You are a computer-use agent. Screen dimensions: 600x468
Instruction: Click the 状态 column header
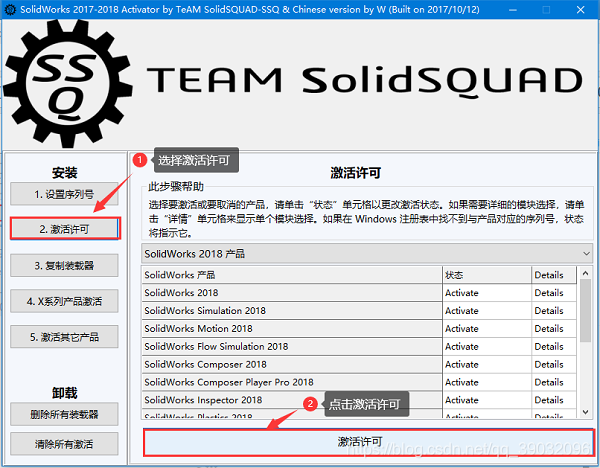tap(487, 275)
